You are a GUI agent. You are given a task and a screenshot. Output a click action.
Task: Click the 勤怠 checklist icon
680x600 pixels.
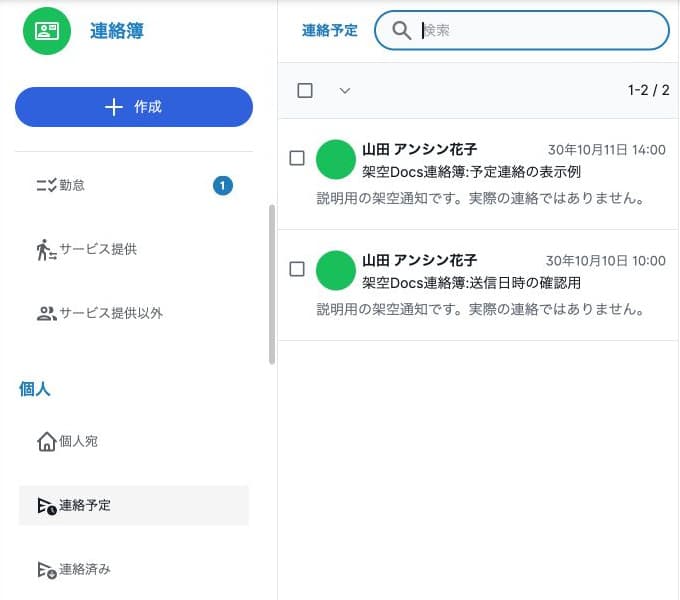46,185
